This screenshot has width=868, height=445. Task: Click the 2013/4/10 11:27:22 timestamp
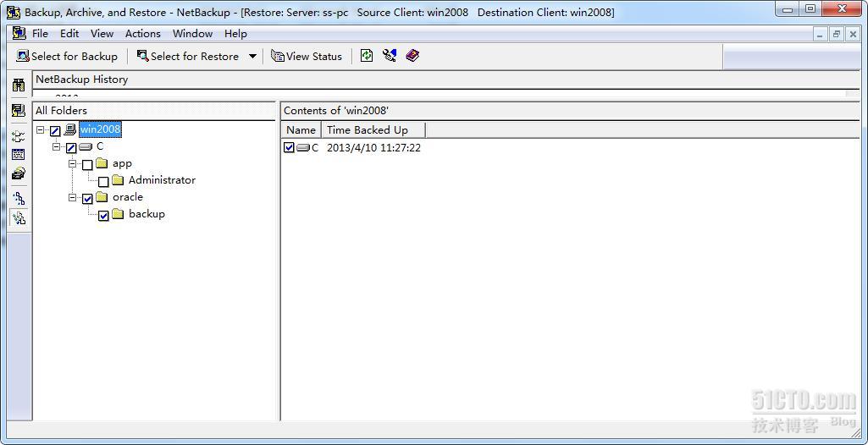[373, 147]
